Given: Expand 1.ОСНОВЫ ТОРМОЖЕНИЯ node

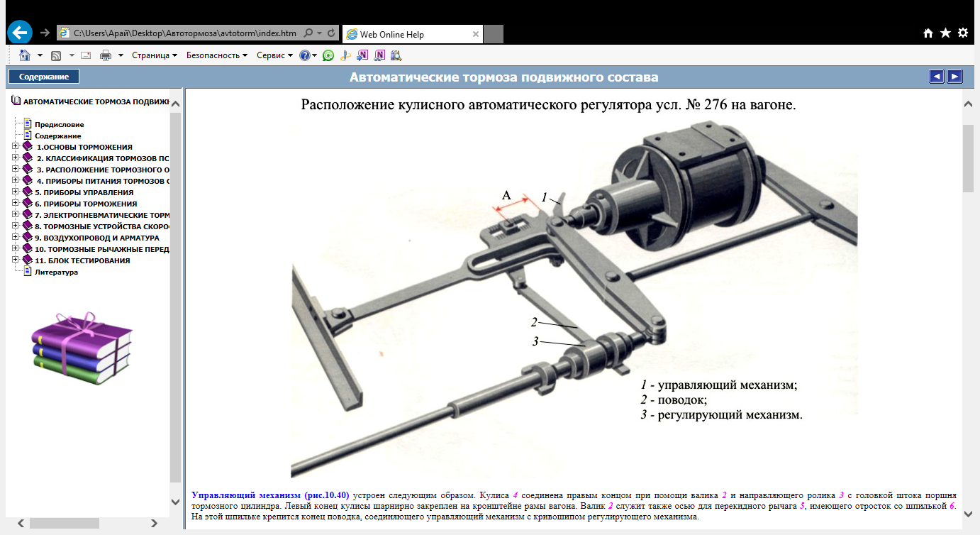Looking at the screenshot, I should (16, 147).
